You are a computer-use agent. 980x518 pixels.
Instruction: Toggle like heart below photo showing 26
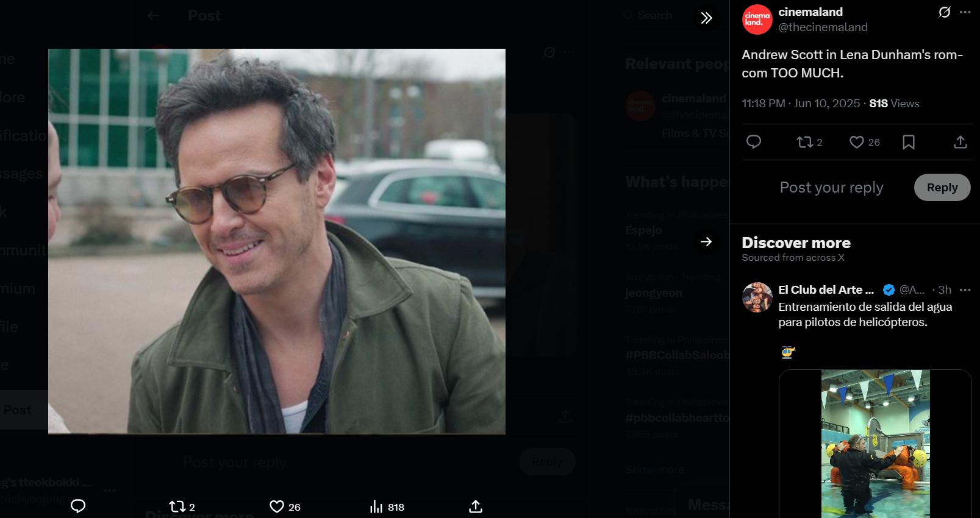(x=277, y=506)
